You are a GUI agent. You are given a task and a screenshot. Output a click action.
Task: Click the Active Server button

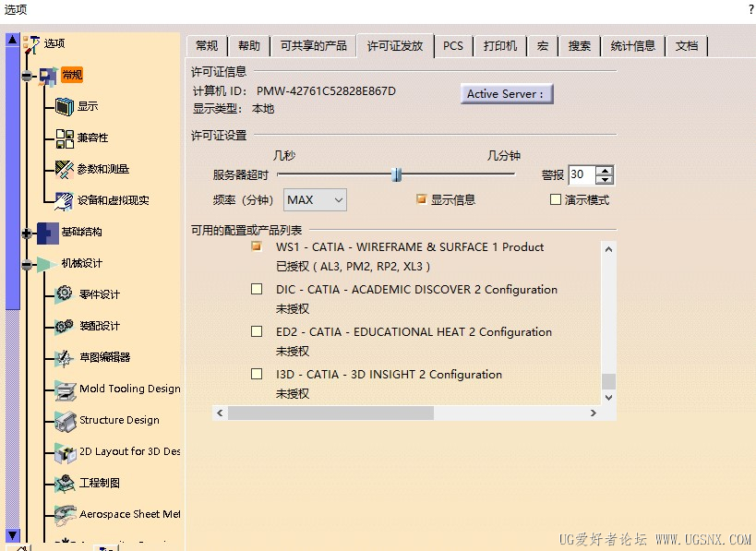coord(507,94)
